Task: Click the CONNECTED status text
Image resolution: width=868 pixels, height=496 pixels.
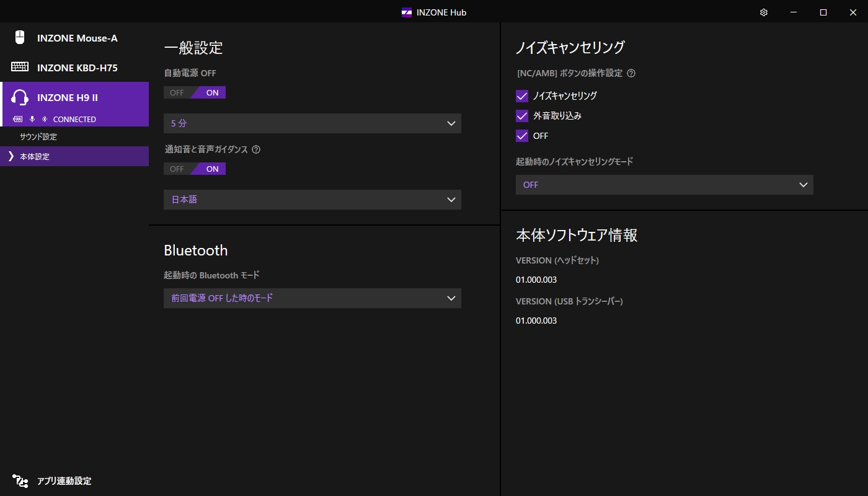Action: coord(74,119)
